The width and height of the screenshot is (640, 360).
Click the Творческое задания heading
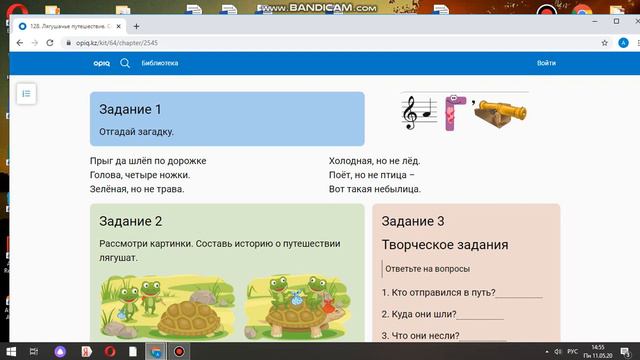tap(445, 245)
